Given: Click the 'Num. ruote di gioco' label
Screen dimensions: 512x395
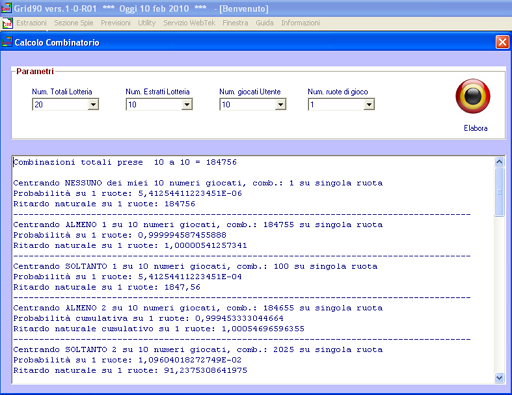Looking at the screenshot, I should pos(338,92).
